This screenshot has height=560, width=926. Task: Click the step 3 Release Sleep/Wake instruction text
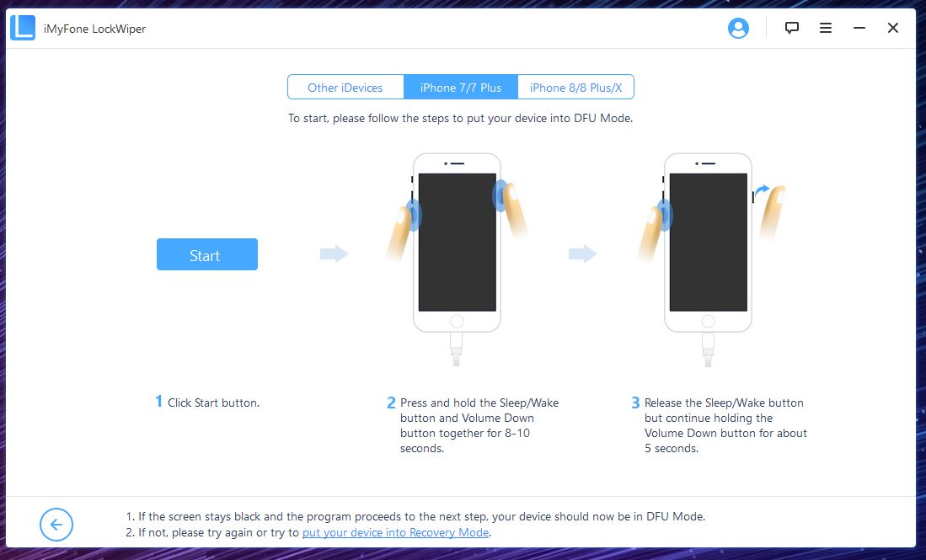point(725,425)
